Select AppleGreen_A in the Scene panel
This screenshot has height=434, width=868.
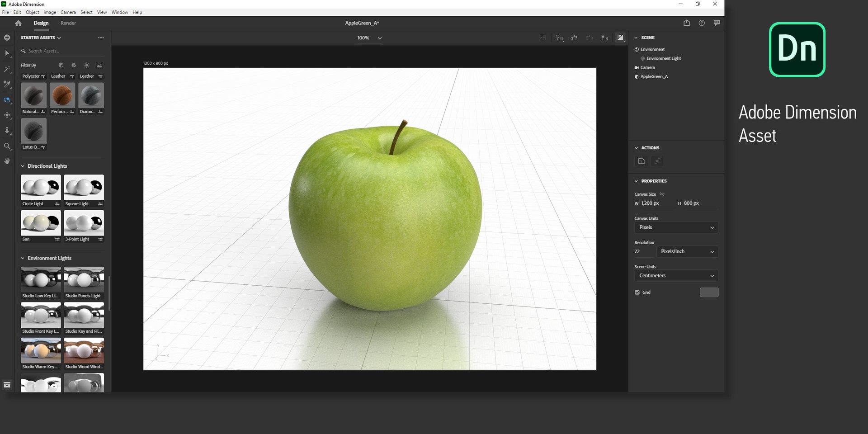pyautogui.click(x=654, y=76)
